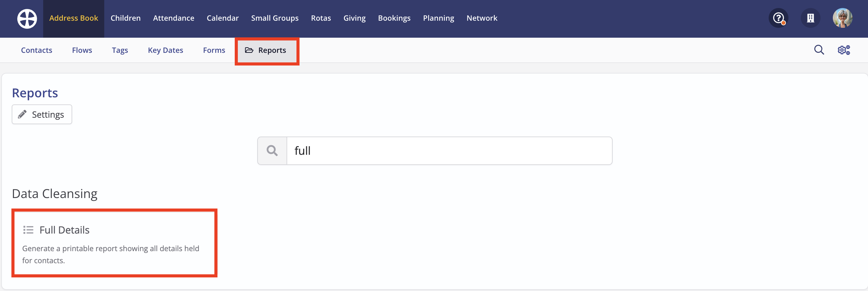Screen dimensions: 868x291
Task: Open the Small Groups module
Action: click(275, 18)
